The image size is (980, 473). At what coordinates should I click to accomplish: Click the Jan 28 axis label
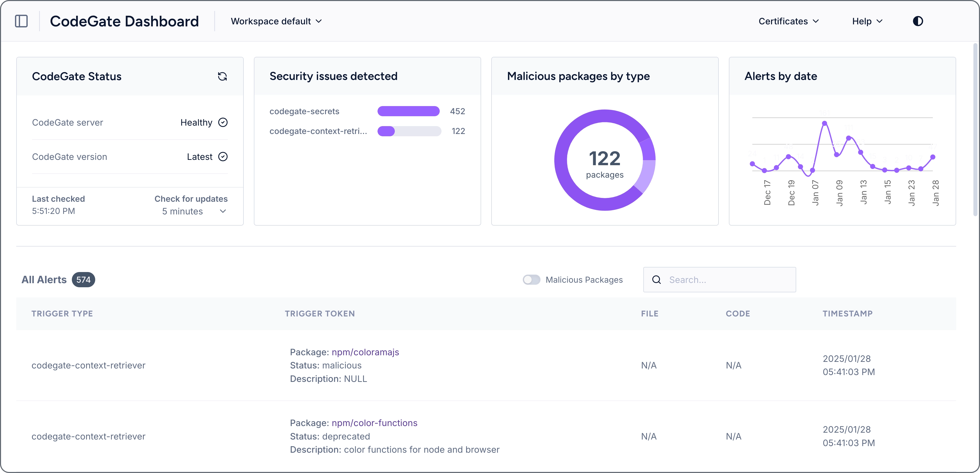pos(936,193)
